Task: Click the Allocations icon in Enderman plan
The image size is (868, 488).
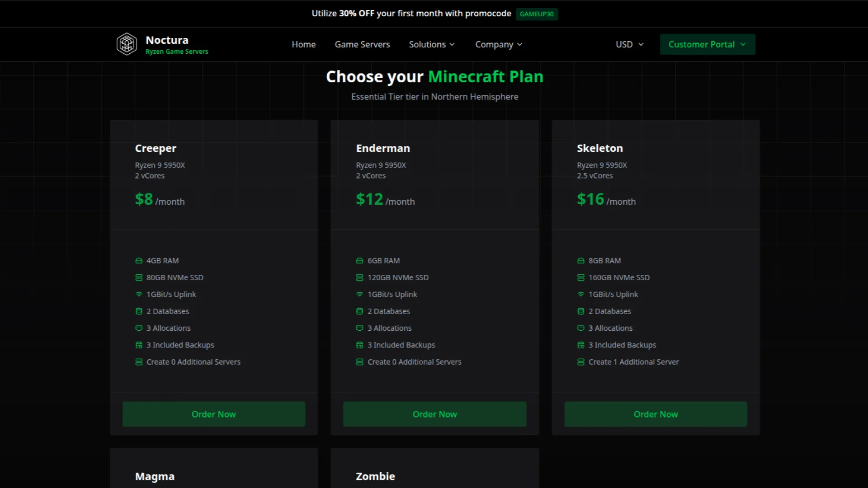Action: coord(359,328)
